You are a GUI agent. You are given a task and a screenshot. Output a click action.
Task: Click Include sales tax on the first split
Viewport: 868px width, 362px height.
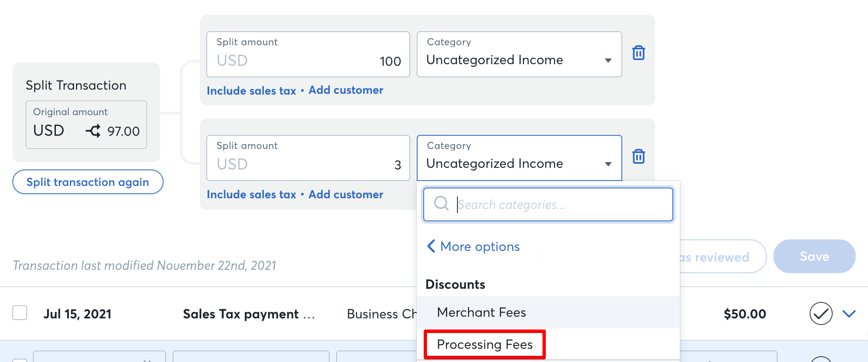(252, 90)
